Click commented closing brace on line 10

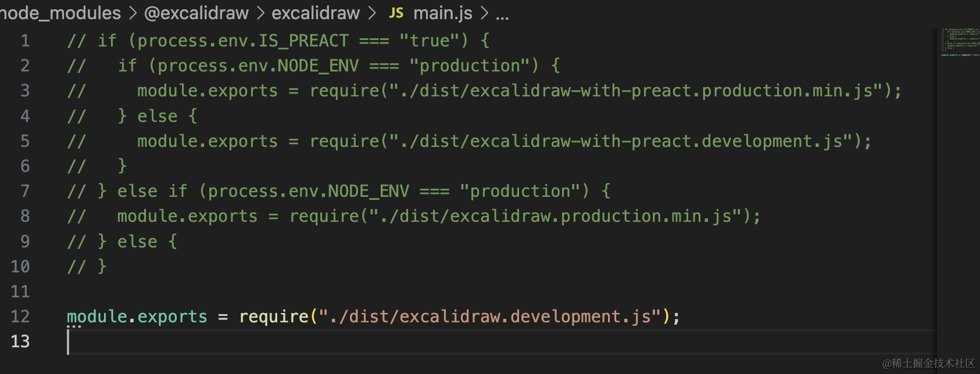[102, 267]
